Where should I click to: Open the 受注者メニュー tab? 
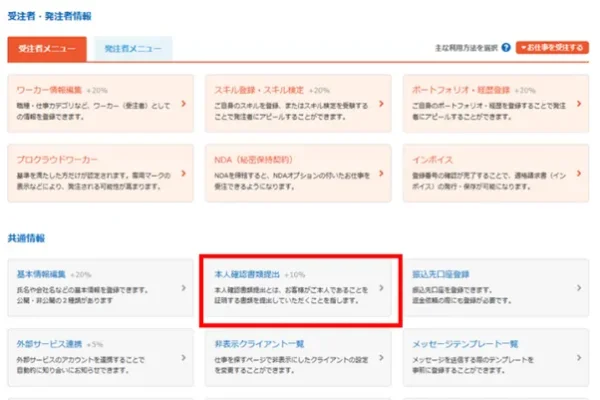click(x=47, y=49)
